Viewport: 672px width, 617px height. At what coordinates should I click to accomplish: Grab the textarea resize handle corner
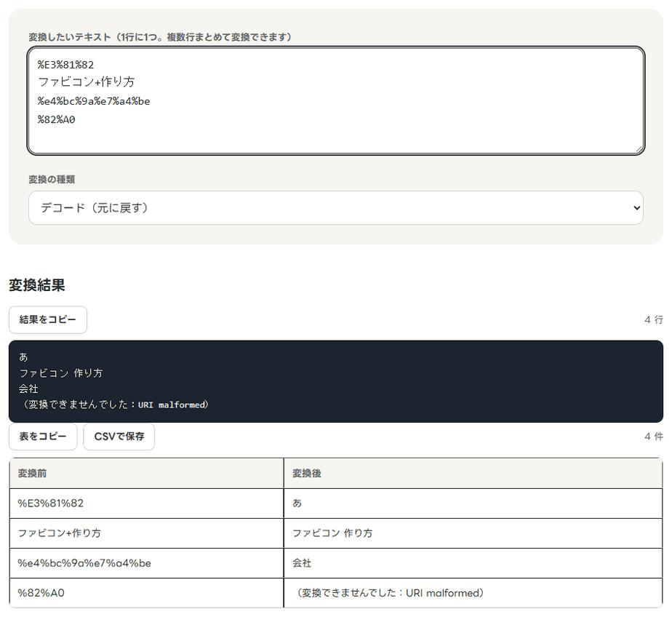pos(639,149)
